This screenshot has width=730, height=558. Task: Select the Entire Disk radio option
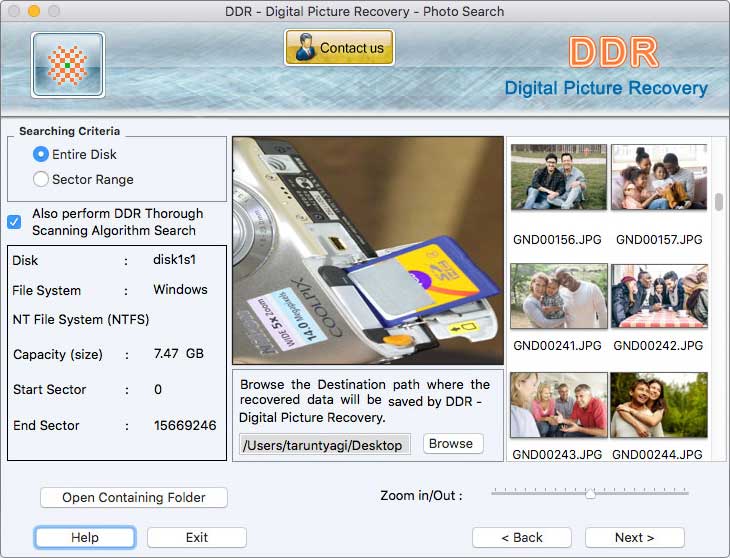coord(41,154)
